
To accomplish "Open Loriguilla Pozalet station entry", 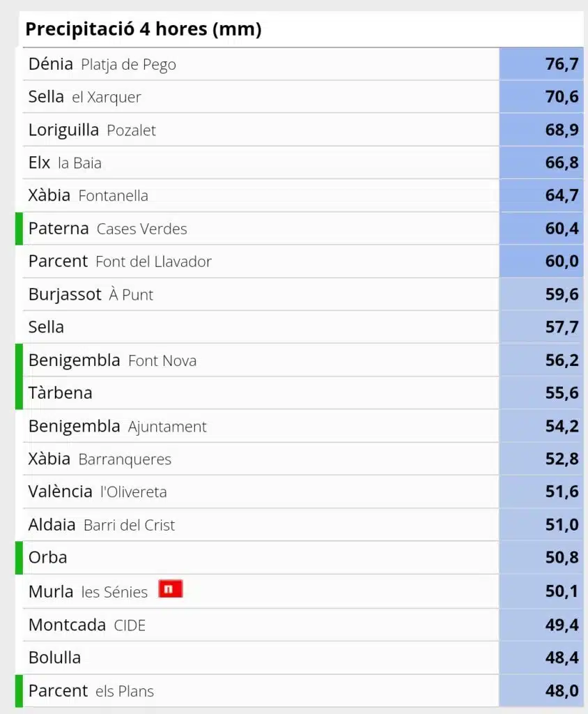I will (303, 130).
